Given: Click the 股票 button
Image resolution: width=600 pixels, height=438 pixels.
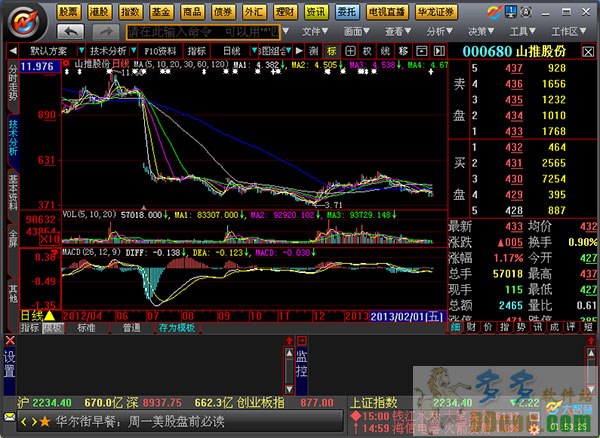Looking at the screenshot, I should [x=68, y=12].
